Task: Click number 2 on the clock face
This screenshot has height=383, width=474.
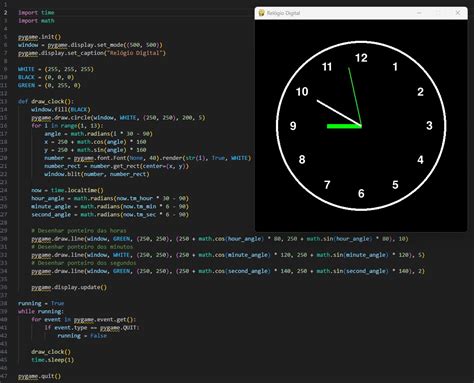Action: [x=420, y=92]
